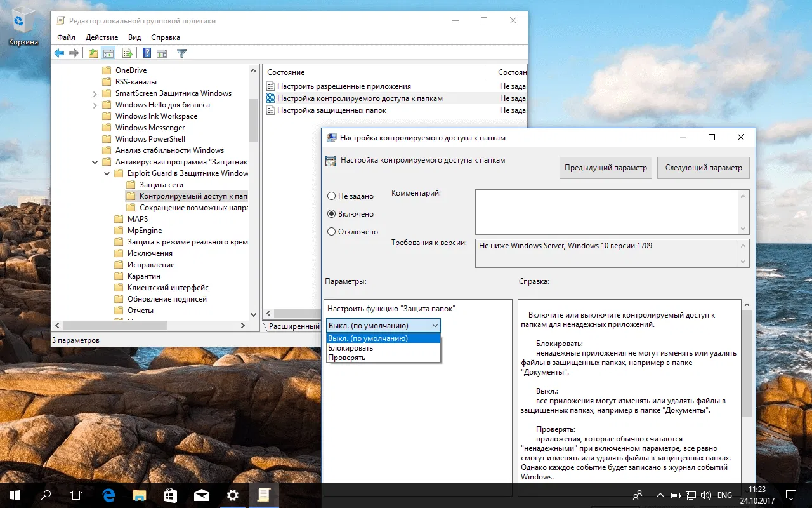Open the Действие menu

(x=102, y=37)
